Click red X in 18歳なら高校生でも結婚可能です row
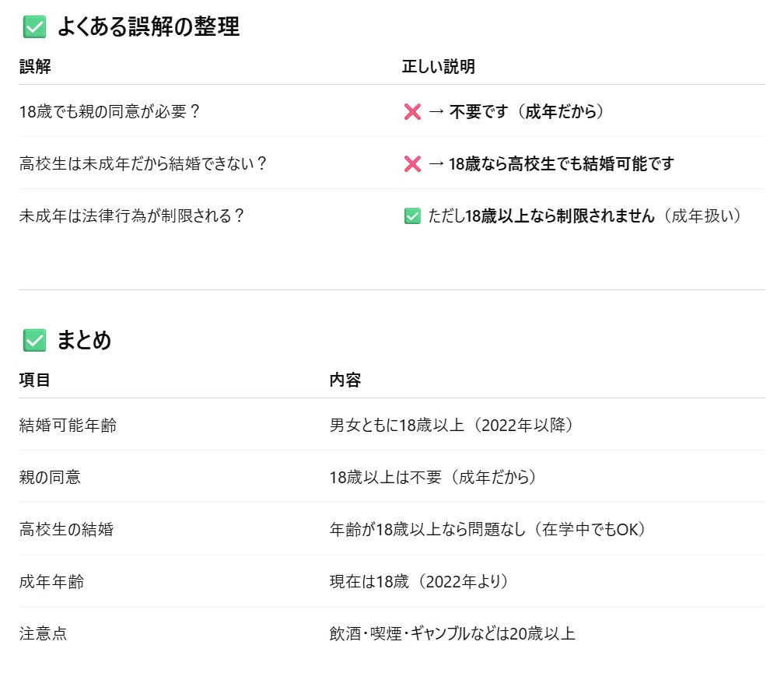Image resolution: width=784 pixels, height=687 pixels. [412, 163]
